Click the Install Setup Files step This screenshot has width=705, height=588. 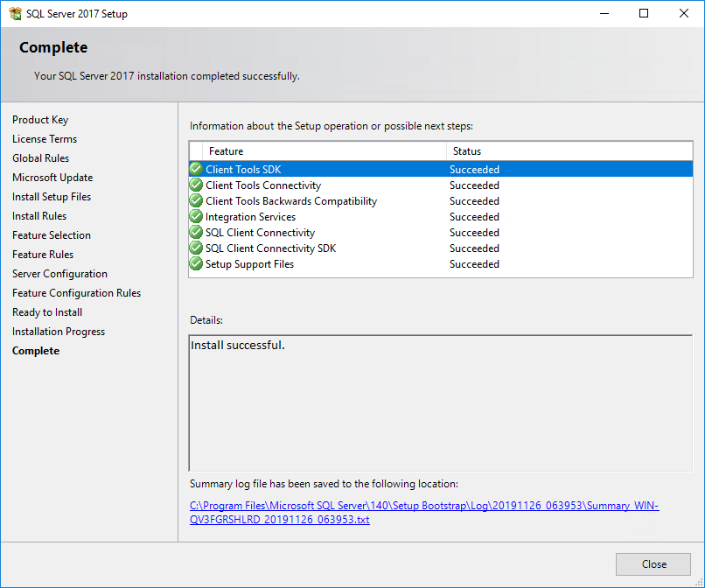[x=52, y=197]
